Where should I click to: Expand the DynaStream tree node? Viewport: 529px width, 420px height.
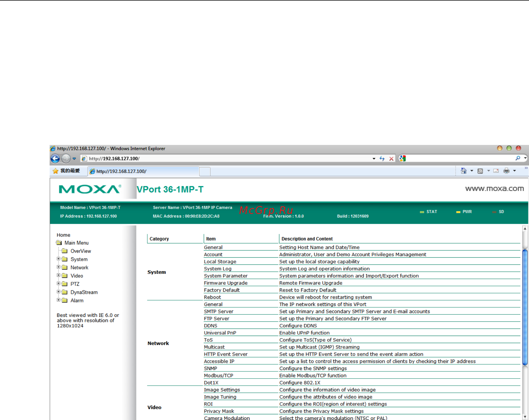click(58, 291)
